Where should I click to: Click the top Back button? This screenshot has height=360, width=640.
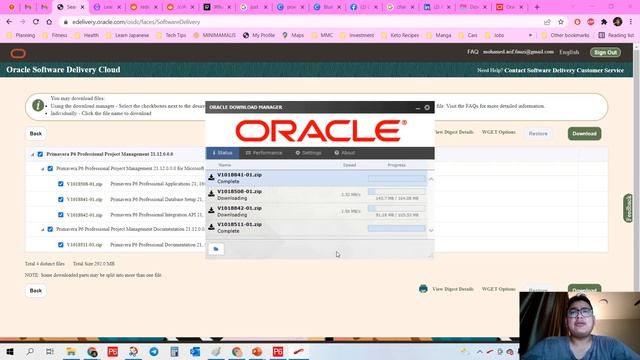[36, 133]
